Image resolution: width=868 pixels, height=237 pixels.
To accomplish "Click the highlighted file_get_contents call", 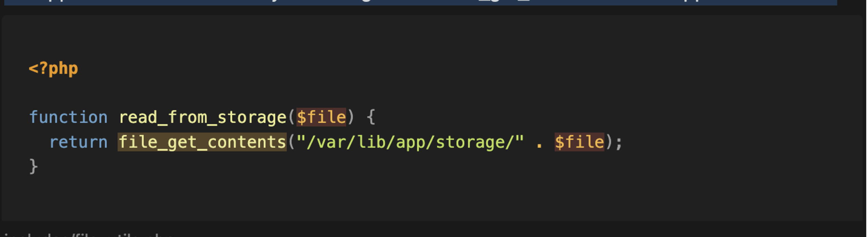I will pyautogui.click(x=202, y=142).
